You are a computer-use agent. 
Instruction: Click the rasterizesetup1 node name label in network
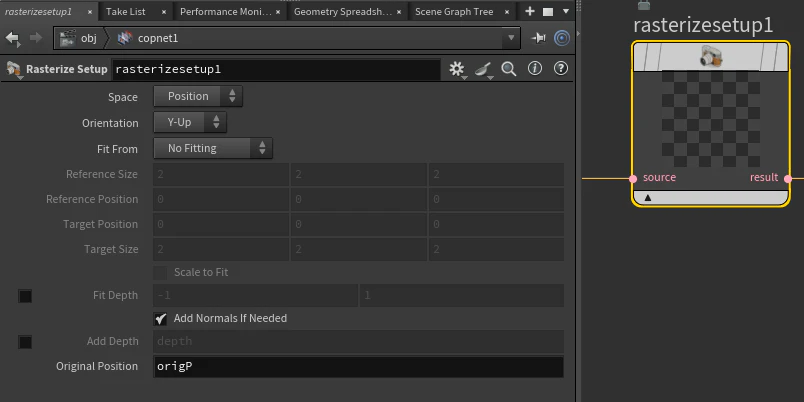(x=703, y=25)
